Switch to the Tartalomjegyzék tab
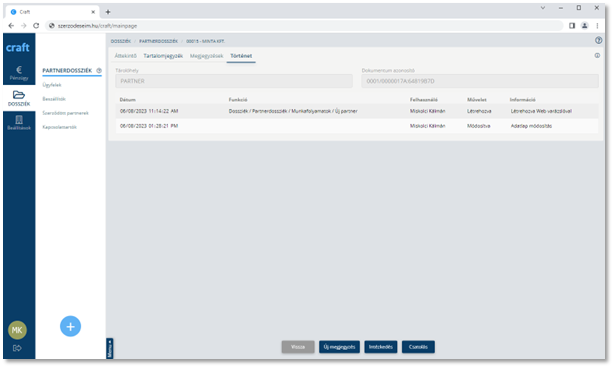 [x=163, y=56]
